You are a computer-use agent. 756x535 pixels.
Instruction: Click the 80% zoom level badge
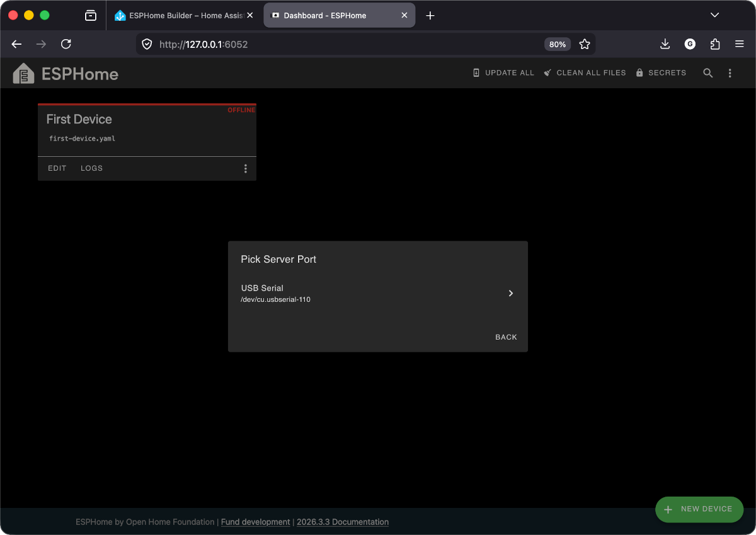(x=558, y=44)
